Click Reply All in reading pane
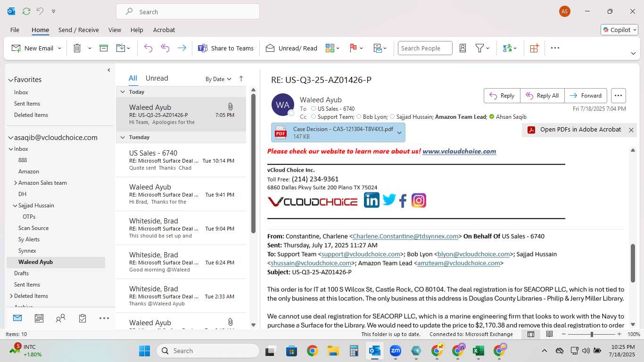Viewport: 644px width, 362px height. point(542,96)
